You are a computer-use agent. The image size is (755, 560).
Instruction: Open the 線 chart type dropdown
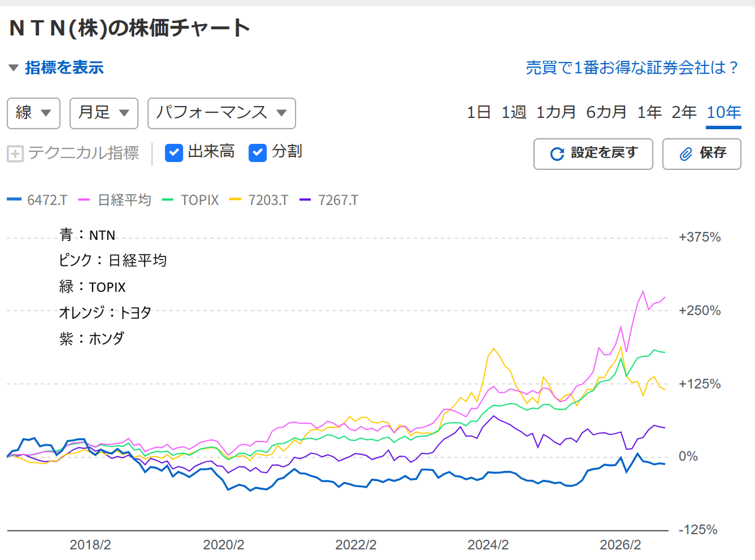pos(34,113)
